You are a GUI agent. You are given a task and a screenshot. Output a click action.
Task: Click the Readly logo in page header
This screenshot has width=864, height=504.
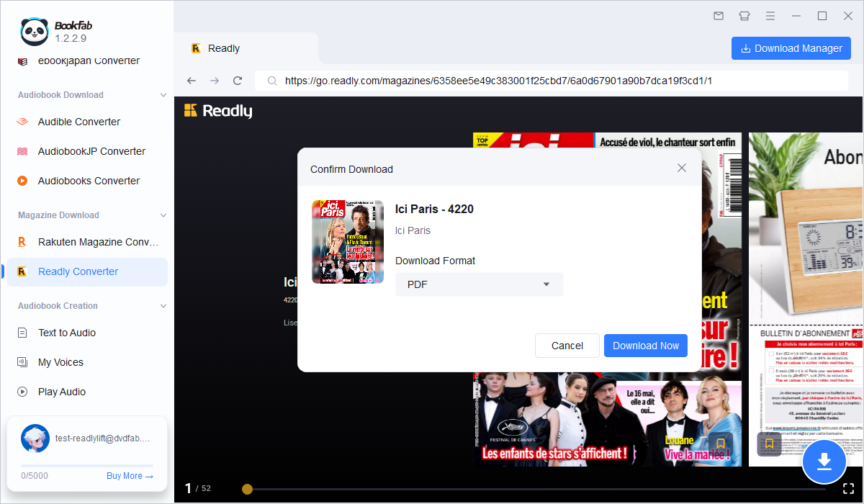(x=218, y=111)
